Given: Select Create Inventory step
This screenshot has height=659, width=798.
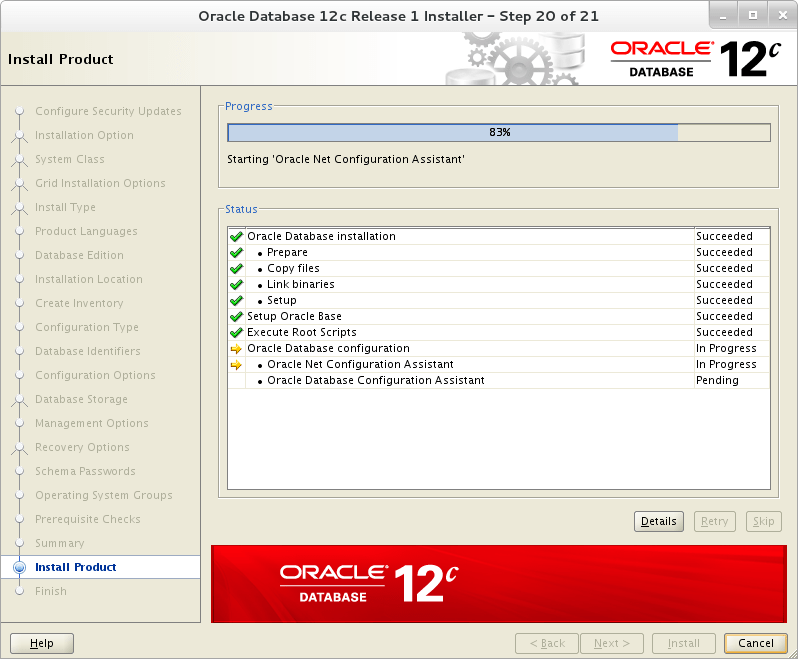Looking at the screenshot, I should pyautogui.click(x=79, y=303).
